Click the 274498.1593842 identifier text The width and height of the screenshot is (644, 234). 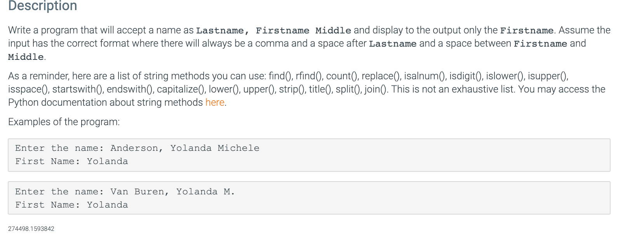pyautogui.click(x=31, y=229)
